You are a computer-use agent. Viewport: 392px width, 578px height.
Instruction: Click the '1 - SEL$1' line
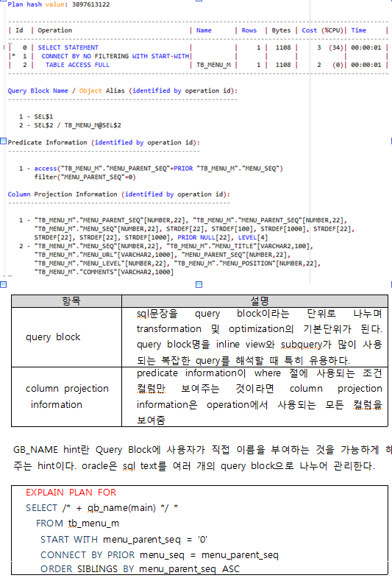tap(36, 116)
